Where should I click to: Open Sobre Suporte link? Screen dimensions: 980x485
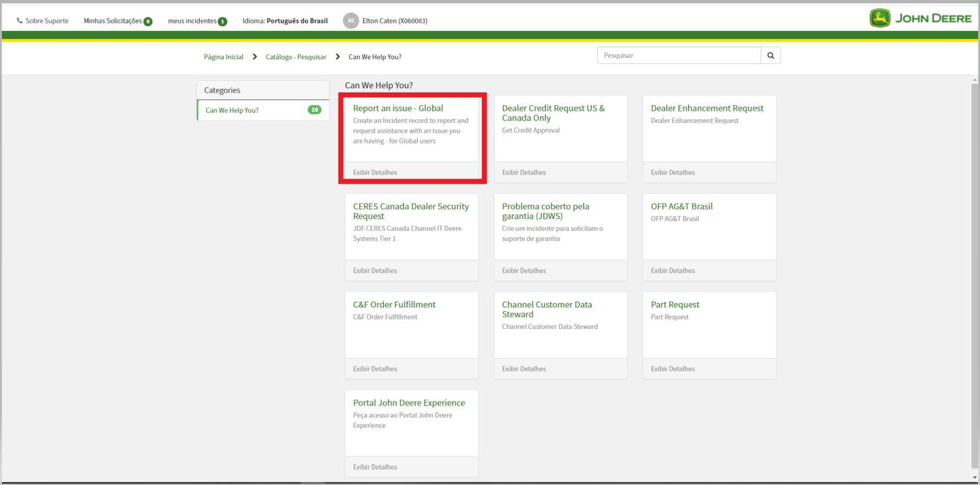coord(47,21)
